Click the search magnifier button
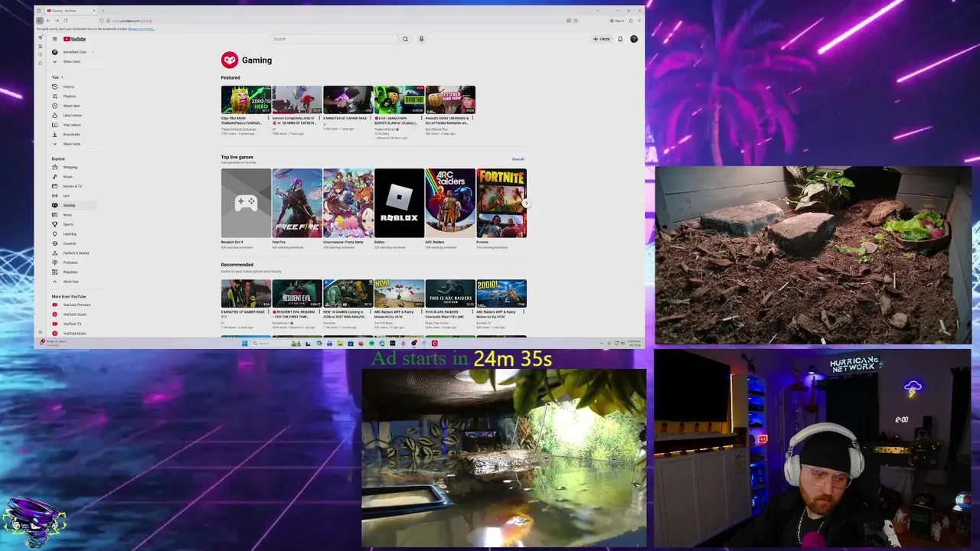980x551 pixels. pyautogui.click(x=405, y=39)
